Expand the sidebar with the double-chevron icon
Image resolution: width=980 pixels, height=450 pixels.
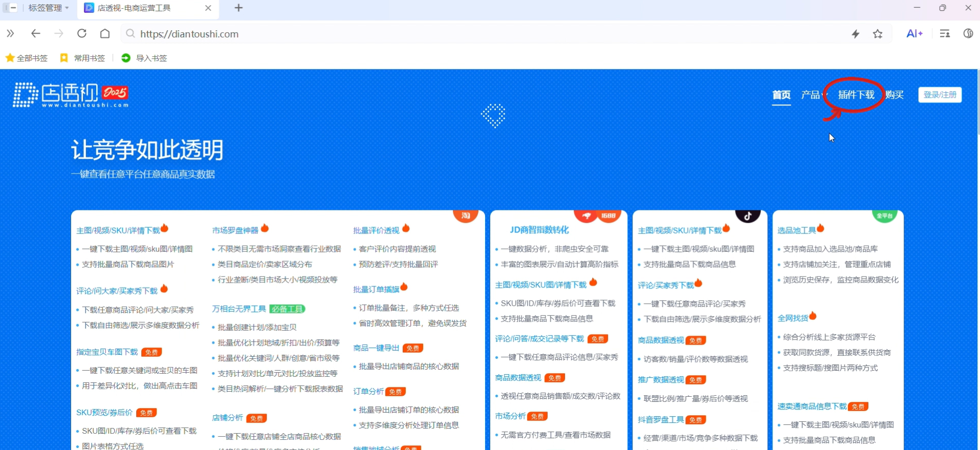point(10,34)
